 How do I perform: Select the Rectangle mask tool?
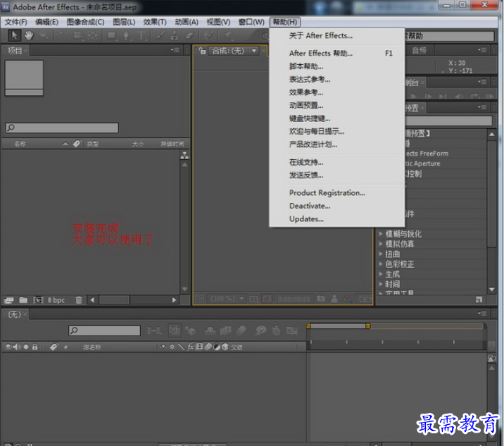(112, 35)
